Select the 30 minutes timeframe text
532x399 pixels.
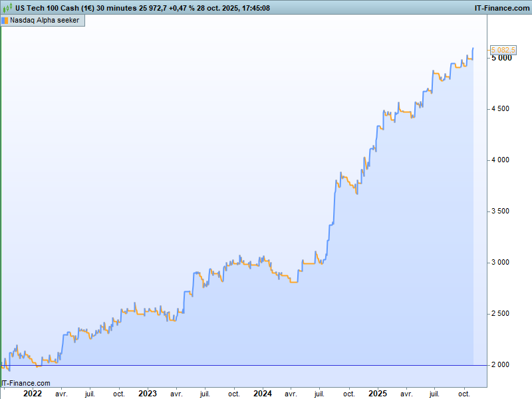pos(116,8)
